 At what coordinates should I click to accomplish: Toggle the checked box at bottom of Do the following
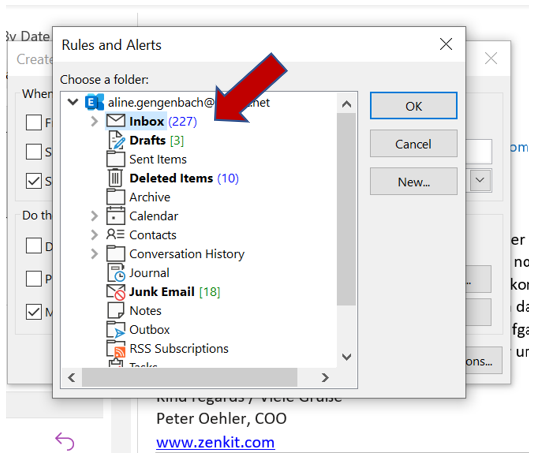(34, 312)
